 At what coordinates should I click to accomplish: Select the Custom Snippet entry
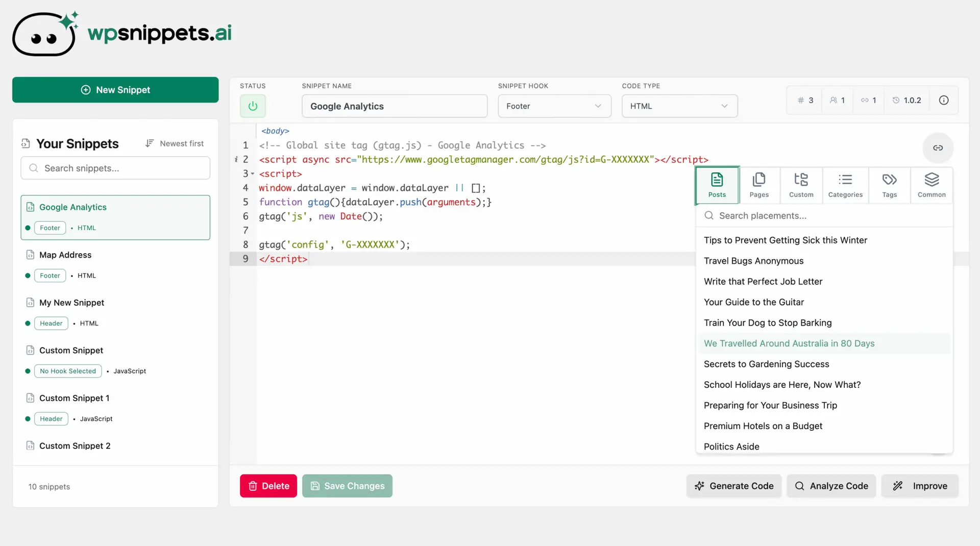point(115,360)
